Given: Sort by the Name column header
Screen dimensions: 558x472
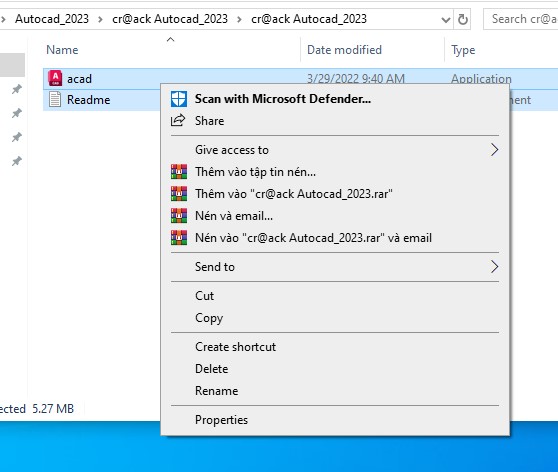Looking at the screenshot, I should (62, 50).
